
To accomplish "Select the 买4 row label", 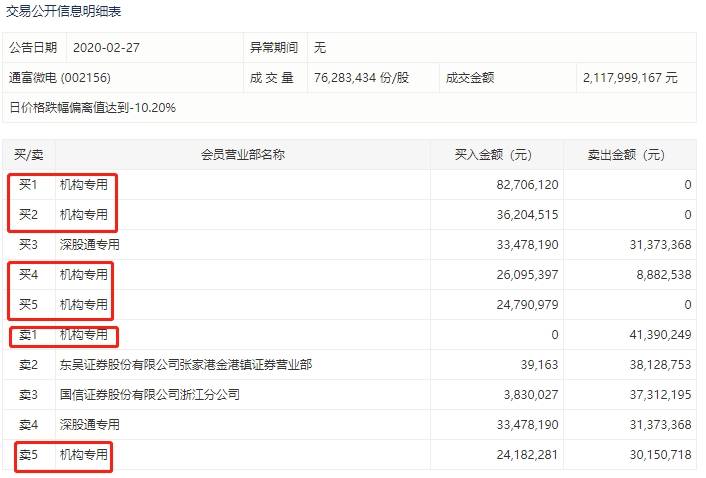I will click(x=28, y=275).
